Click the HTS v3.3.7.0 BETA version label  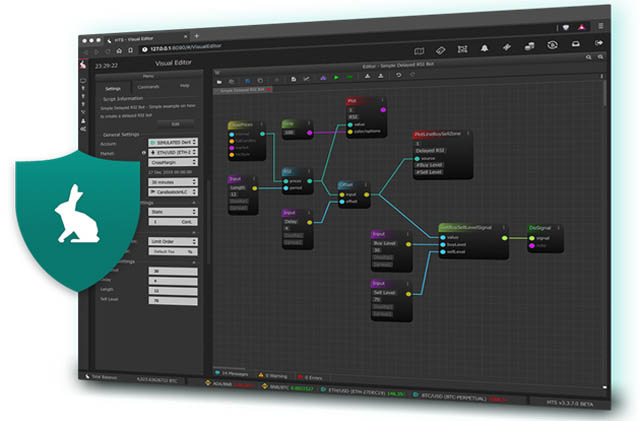click(x=570, y=403)
